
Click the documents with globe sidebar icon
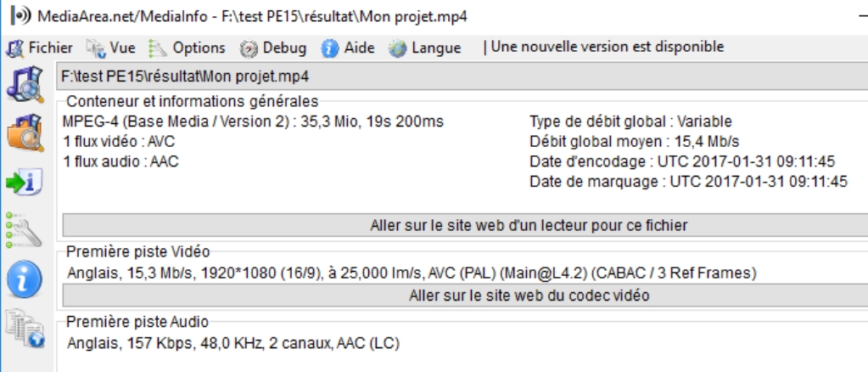[x=25, y=329]
